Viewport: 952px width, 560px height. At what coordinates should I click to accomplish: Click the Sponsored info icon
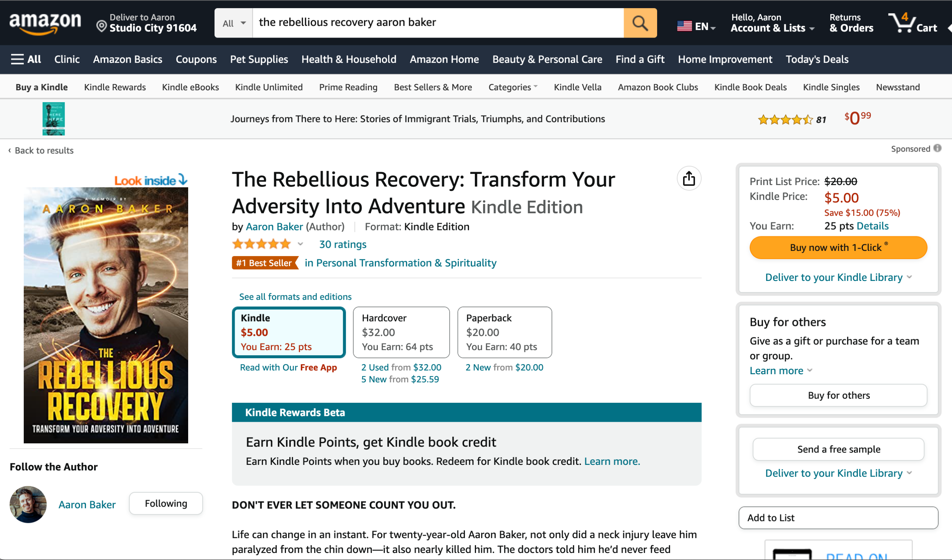(937, 148)
